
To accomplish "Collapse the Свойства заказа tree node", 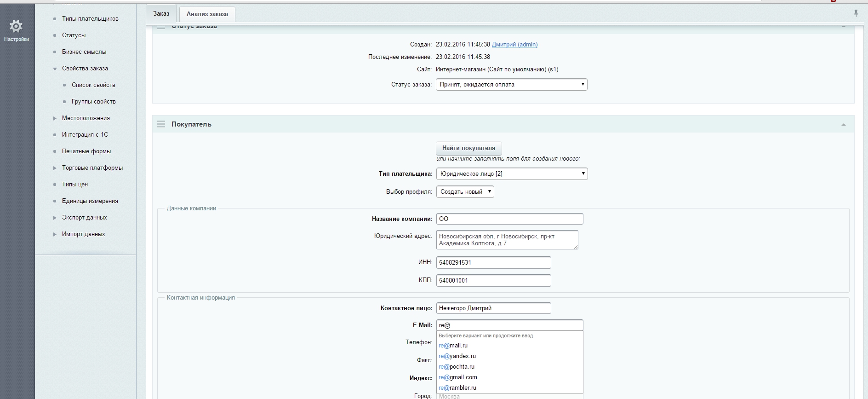I will [x=55, y=69].
